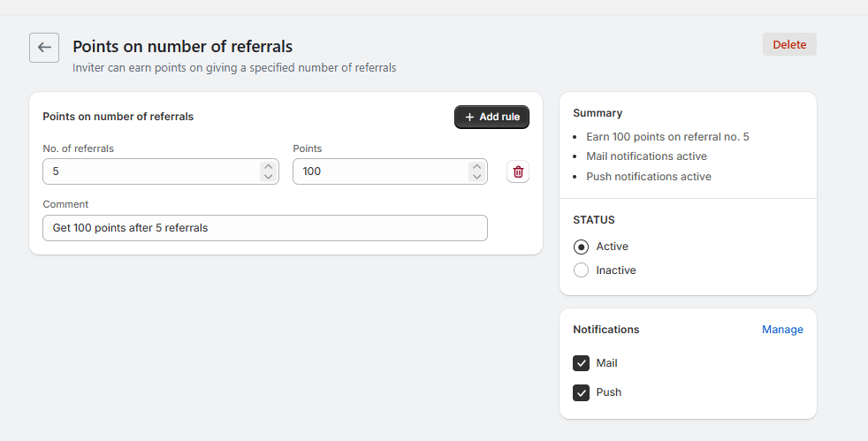Screen dimensions: 868x441
Task: Uncheck the Push notification checkbox
Action: coord(581,392)
